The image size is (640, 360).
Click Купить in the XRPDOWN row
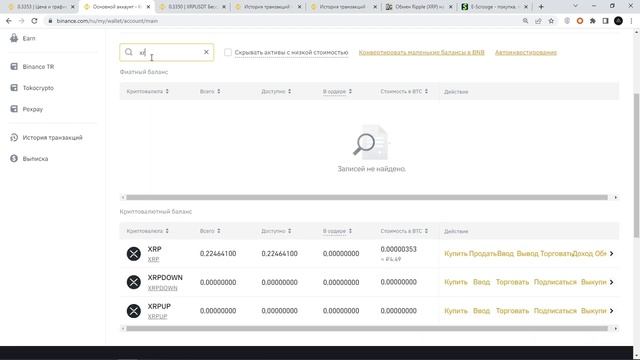[x=456, y=282]
